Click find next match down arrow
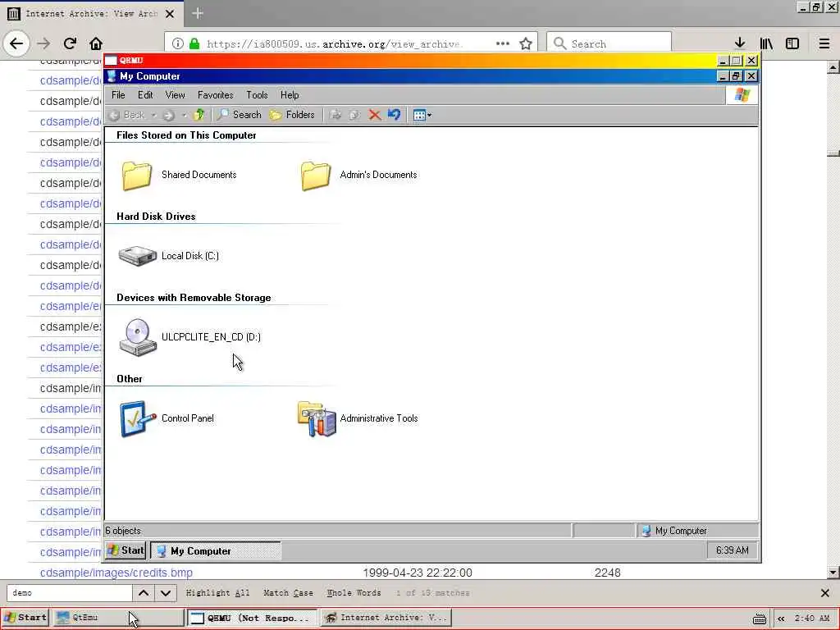This screenshot has height=630, width=840. pyautogui.click(x=166, y=593)
